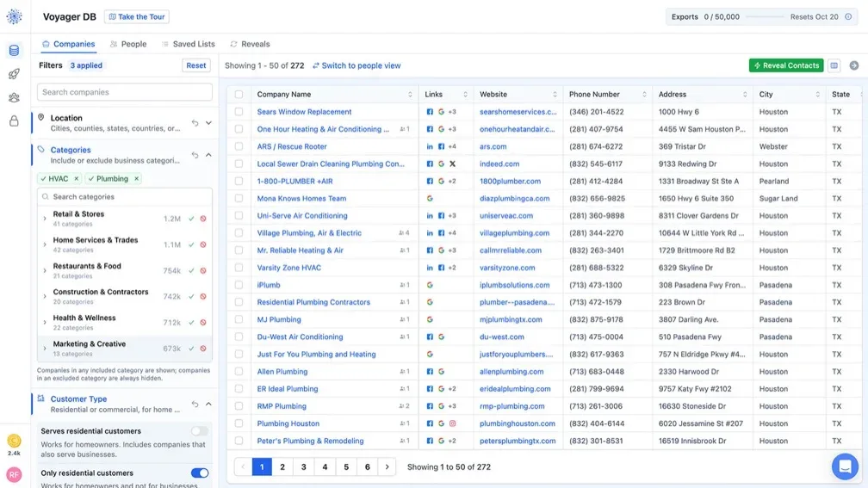Switch to the Companies tab
This screenshot has height=488, width=868.
tap(69, 44)
